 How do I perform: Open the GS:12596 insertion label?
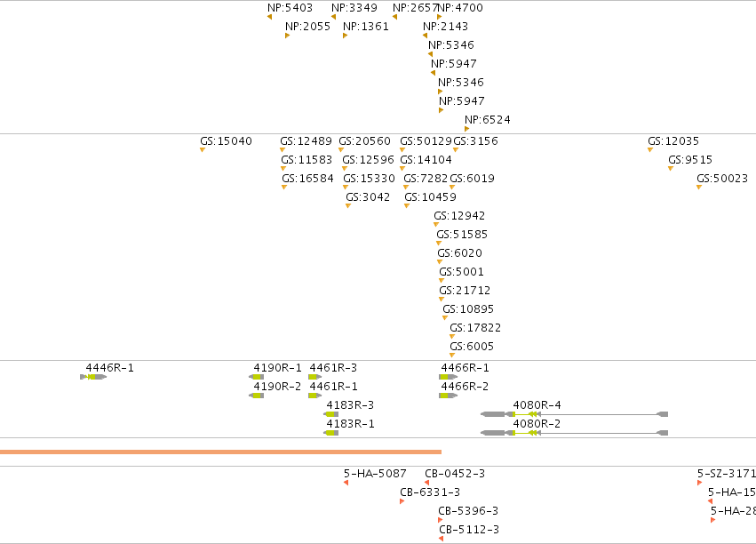368,160
